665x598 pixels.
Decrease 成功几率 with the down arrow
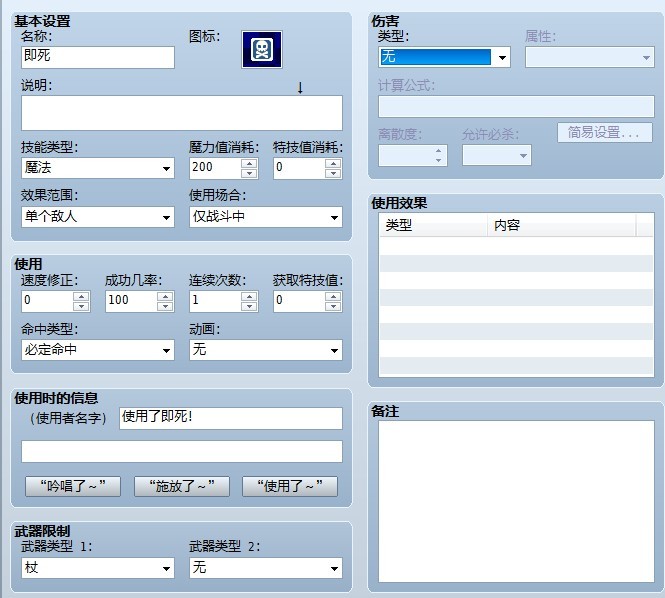(x=165, y=306)
